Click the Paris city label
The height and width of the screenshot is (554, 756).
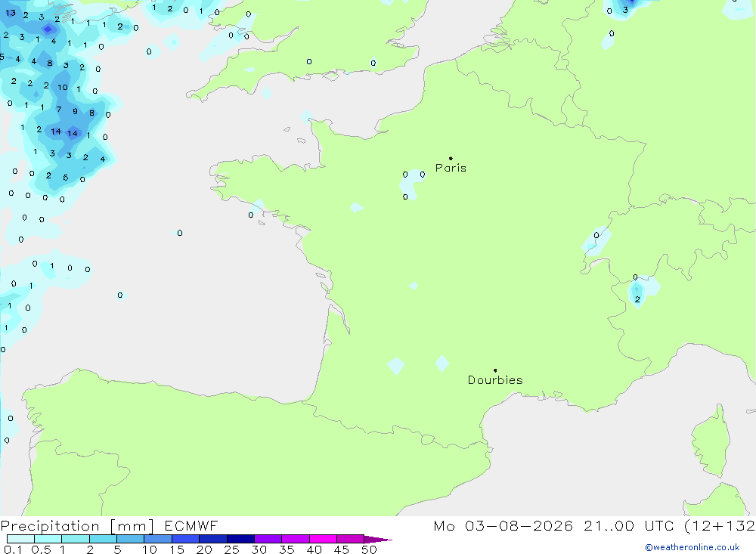(x=451, y=168)
